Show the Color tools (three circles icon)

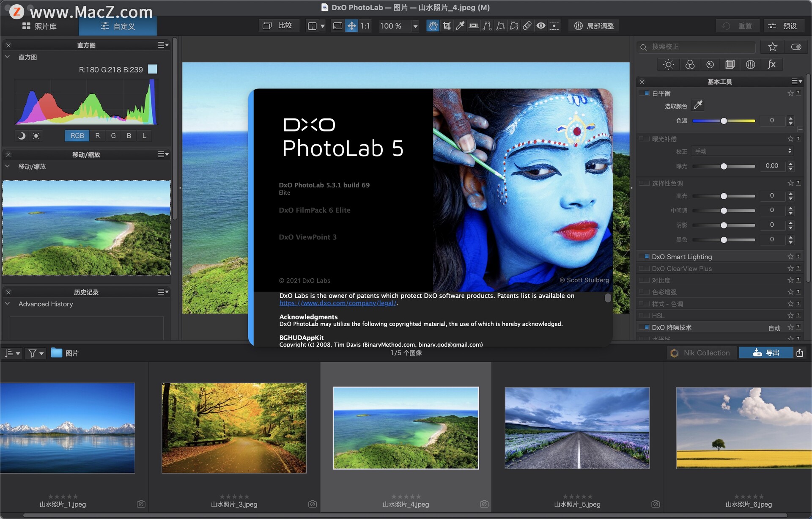click(x=690, y=64)
